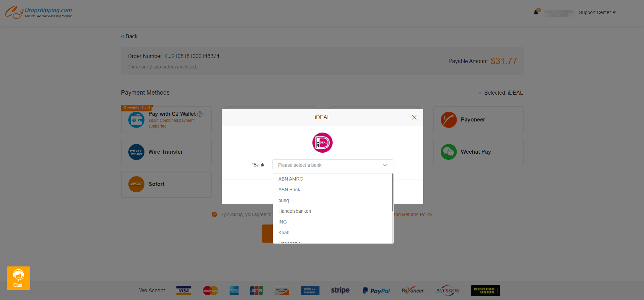Go Back to the previous page
The height and width of the screenshot is (300, 644).
129,36
